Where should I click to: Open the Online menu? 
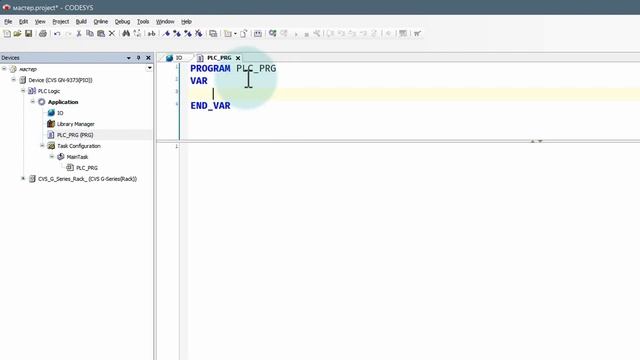click(100, 22)
